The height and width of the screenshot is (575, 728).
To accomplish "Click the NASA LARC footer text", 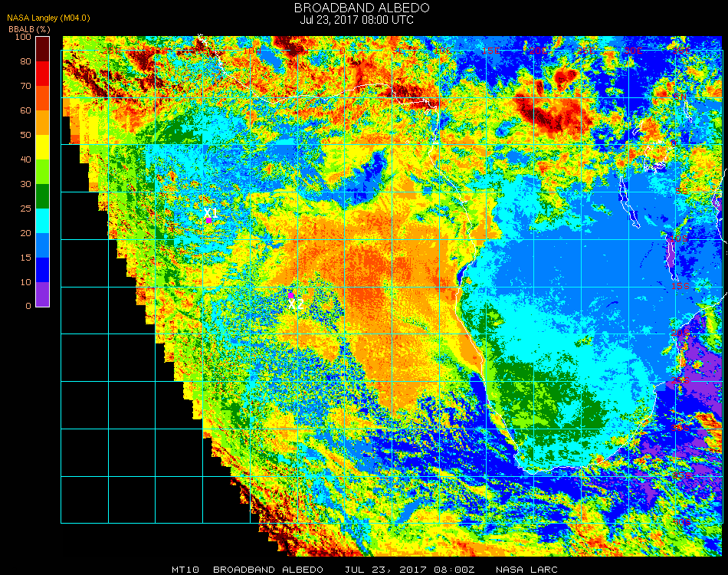I will (x=526, y=570).
